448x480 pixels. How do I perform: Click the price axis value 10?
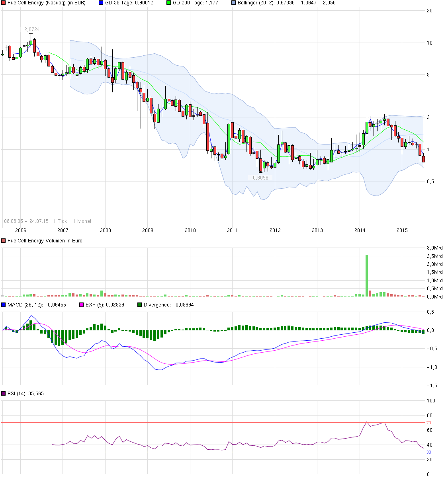pos(430,43)
